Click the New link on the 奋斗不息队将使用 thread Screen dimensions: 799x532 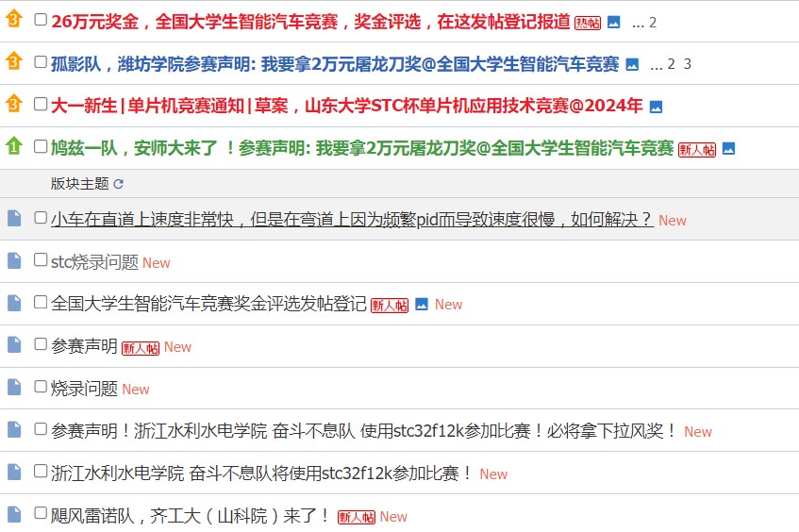(x=493, y=474)
